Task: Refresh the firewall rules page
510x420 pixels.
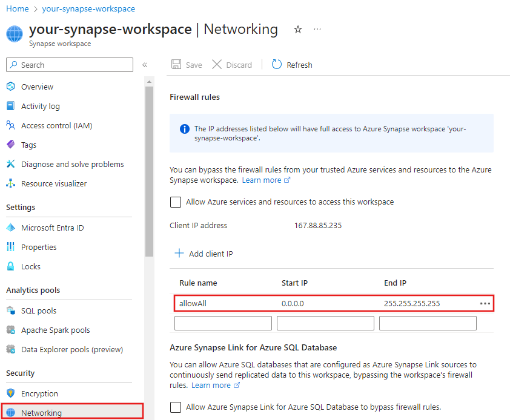Action: [277, 64]
